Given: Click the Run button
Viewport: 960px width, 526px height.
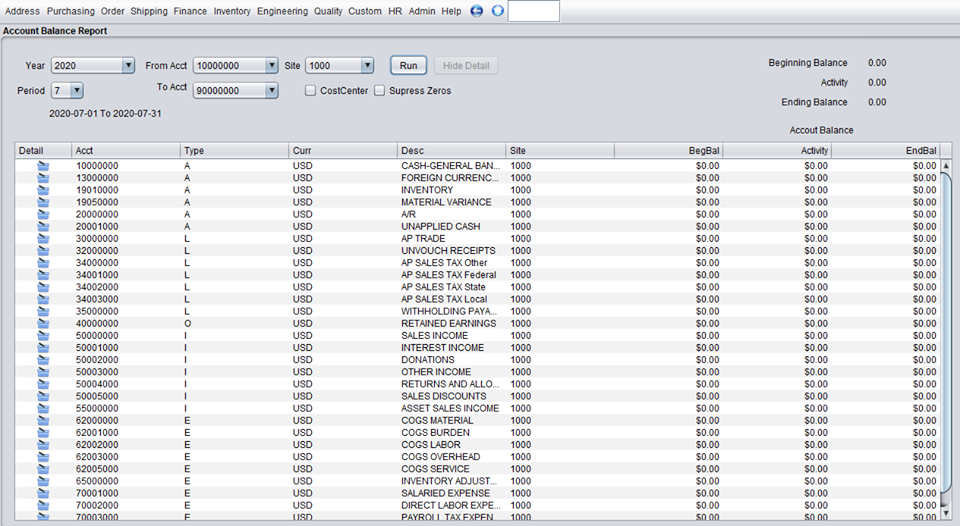Looking at the screenshot, I should pos(408,66).
